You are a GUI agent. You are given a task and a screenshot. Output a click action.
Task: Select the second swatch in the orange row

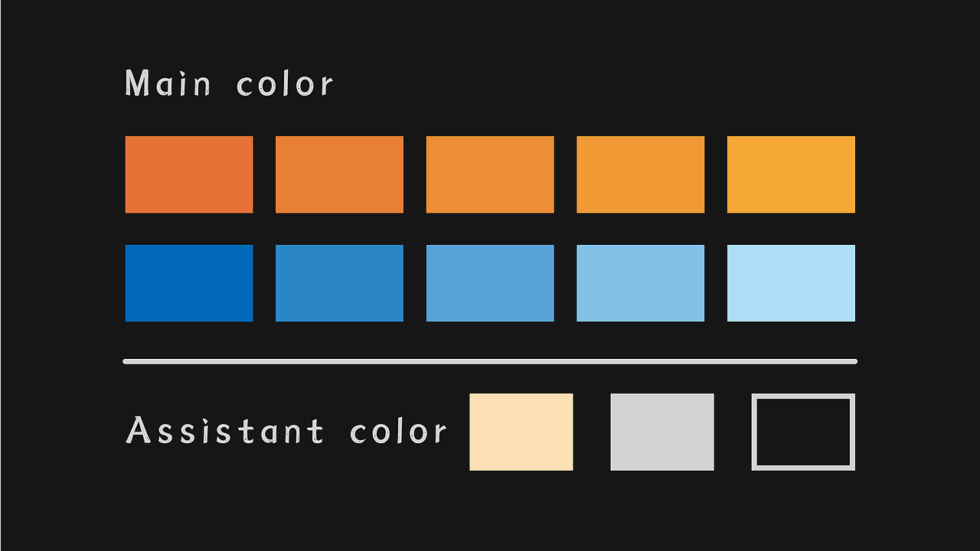point(339,174)
